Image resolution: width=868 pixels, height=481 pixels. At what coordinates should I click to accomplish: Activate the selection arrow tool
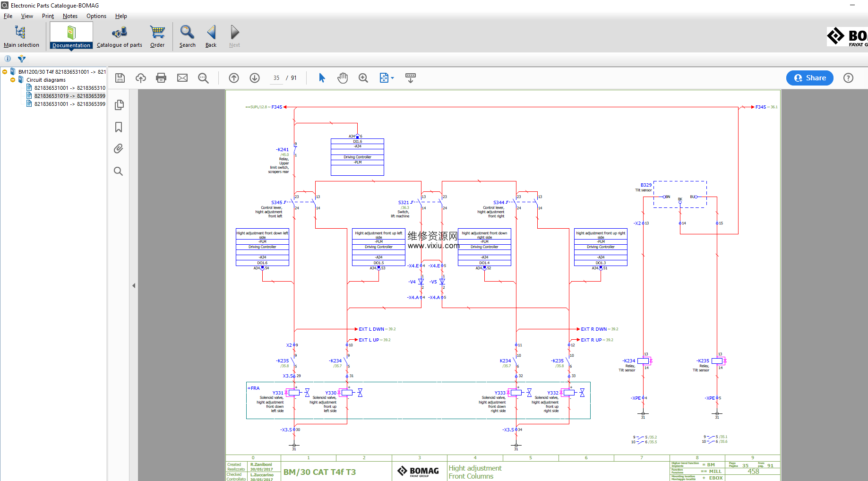(x=322, y=78)
